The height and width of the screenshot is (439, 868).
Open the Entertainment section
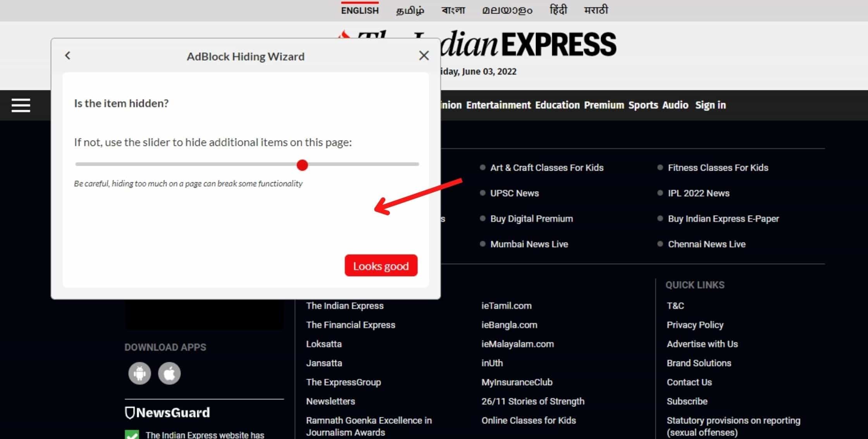click(x=498, y=105)
